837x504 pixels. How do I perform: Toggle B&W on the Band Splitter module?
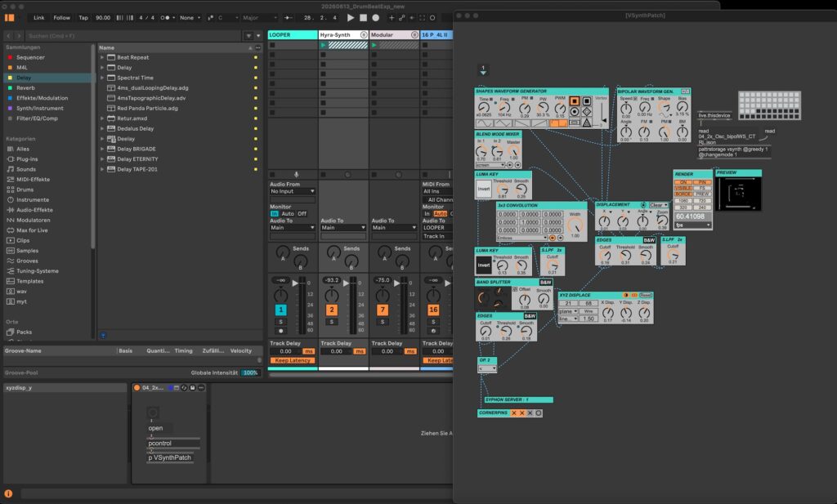click(x=545, y=282)
